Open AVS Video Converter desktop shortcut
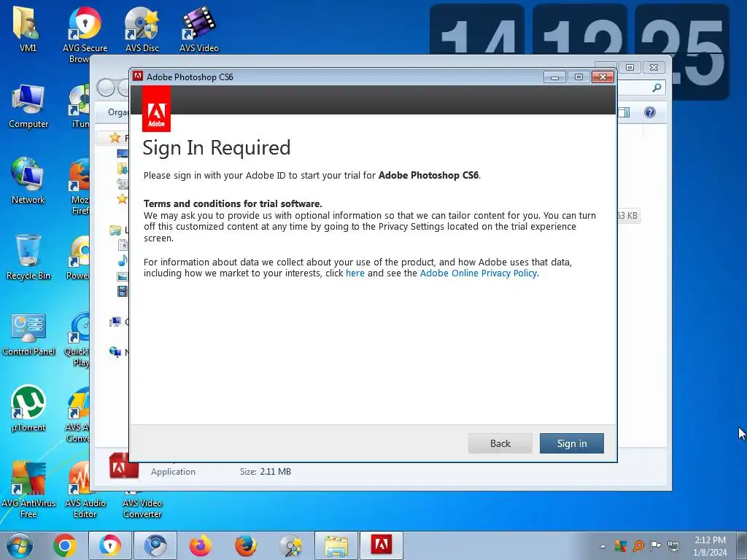 142,505
